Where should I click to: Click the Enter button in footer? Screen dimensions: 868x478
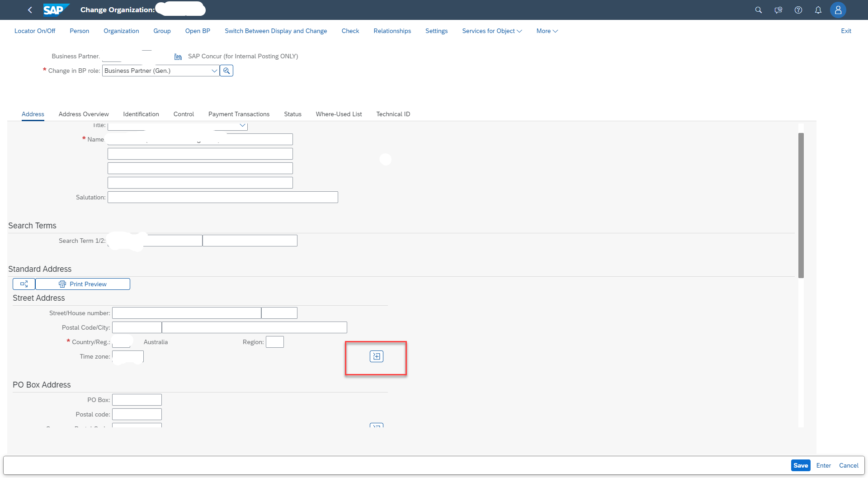pyautogui.click(x=824, y=465)
